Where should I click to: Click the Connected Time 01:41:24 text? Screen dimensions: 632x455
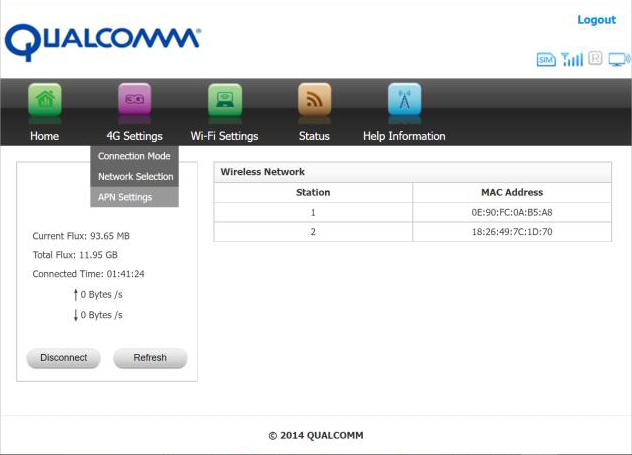[88, 274]
